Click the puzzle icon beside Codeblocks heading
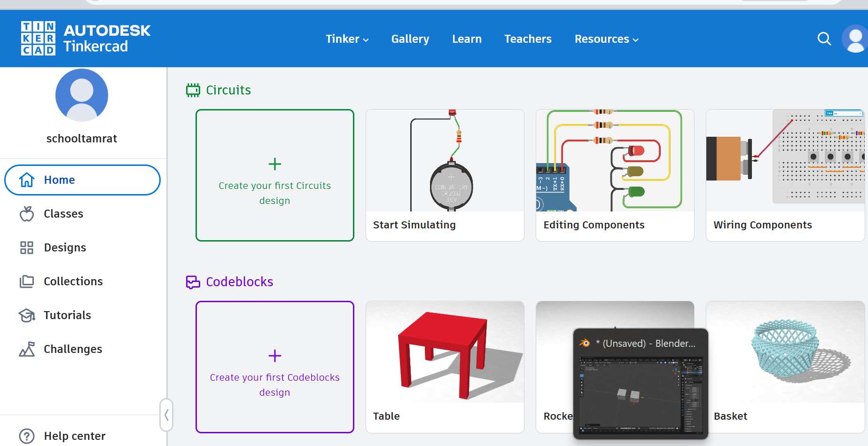This screenshot has height=446, width=868. [x=193, y=282]
